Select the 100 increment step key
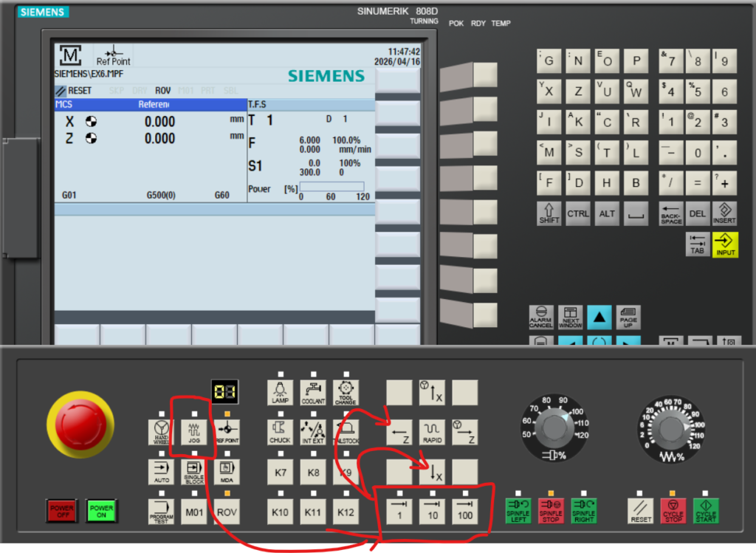The height and width of the screenshot is (553, 756). coord(465,510)
